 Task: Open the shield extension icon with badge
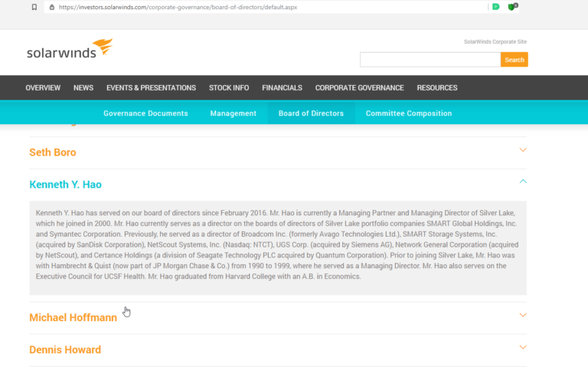(x=513, y=7)
